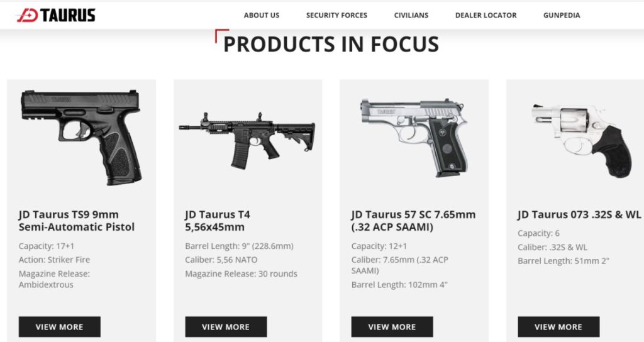
Task: Select the TS9 9mm pistol image
Action: tap(81, 138)
